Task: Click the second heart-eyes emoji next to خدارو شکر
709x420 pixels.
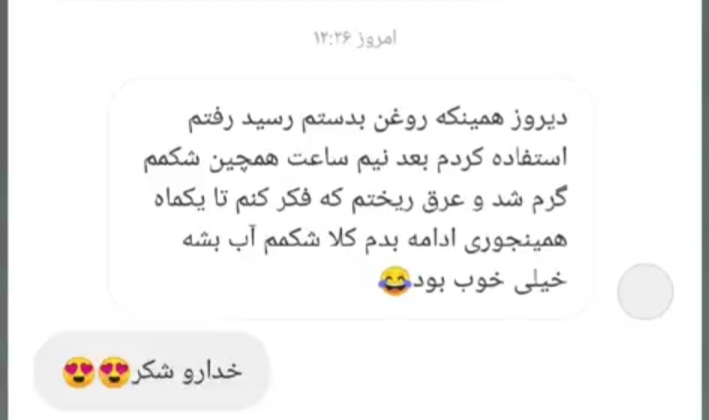Action: pos(79,373)
